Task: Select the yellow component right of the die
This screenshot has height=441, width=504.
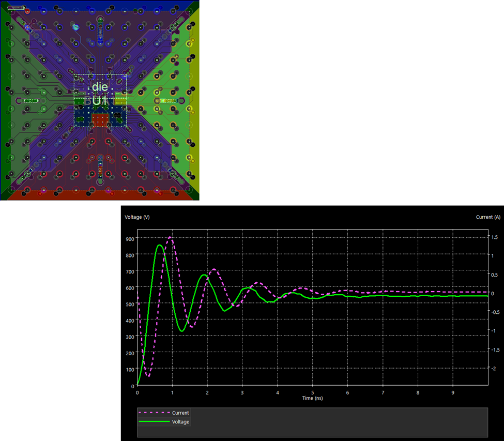Action: point(168,100)
